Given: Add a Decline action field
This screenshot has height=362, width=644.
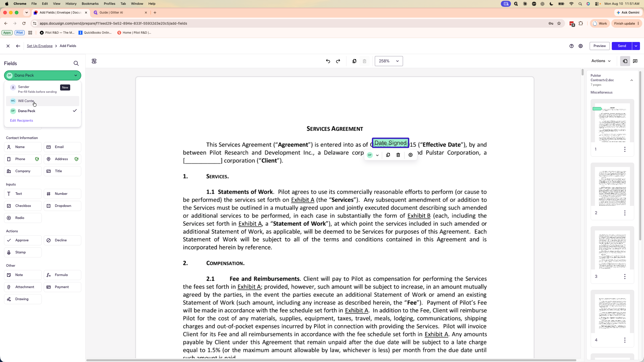Looking at the screenshot, I should point(62,240).
